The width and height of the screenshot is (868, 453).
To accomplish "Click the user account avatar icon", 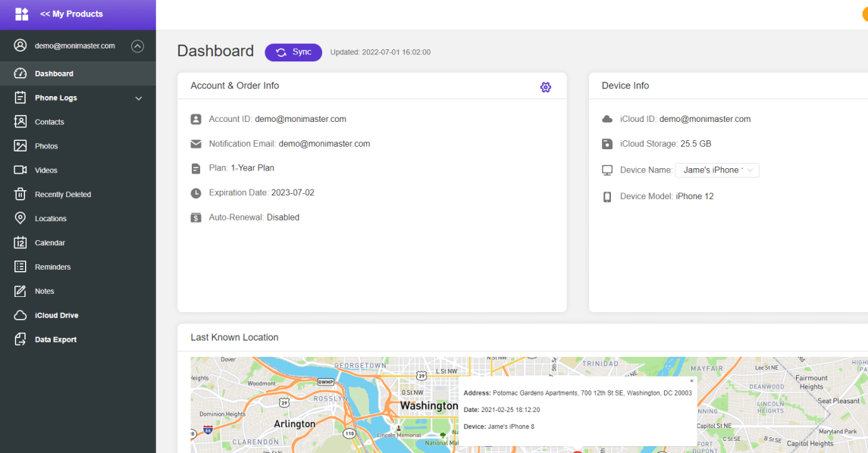I will [20, 45].
